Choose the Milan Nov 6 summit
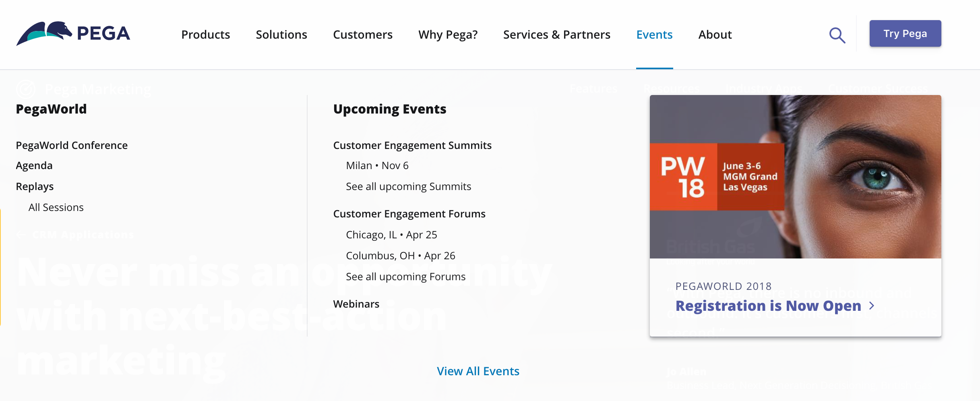 point(377,165)
